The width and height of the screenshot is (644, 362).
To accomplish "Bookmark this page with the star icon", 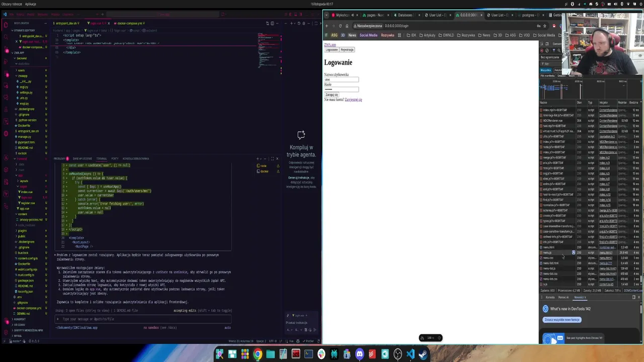I will (544, 26).
